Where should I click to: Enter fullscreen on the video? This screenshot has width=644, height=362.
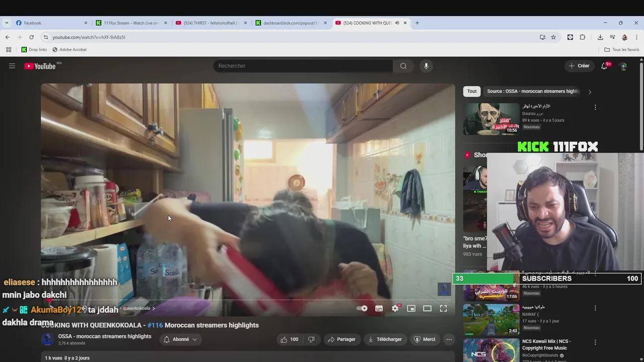443,308
